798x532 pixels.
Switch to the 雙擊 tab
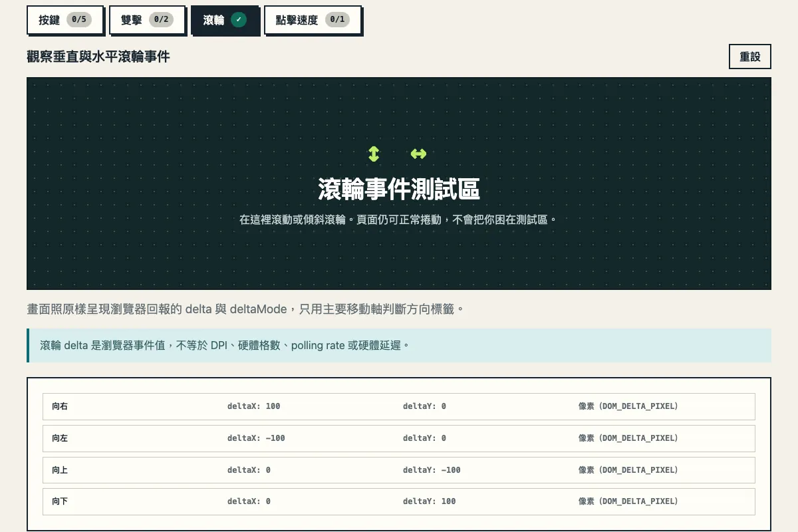[147, 20]
